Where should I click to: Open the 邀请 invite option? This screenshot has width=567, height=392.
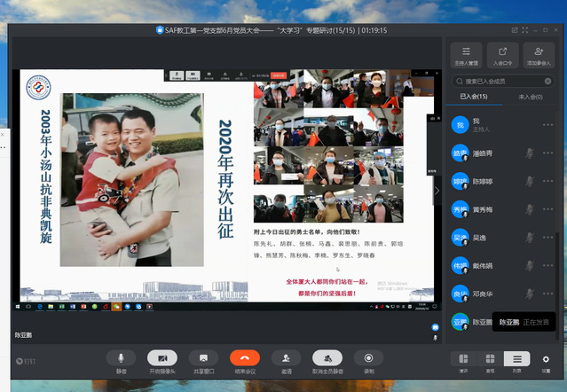[x=286, y=358]
